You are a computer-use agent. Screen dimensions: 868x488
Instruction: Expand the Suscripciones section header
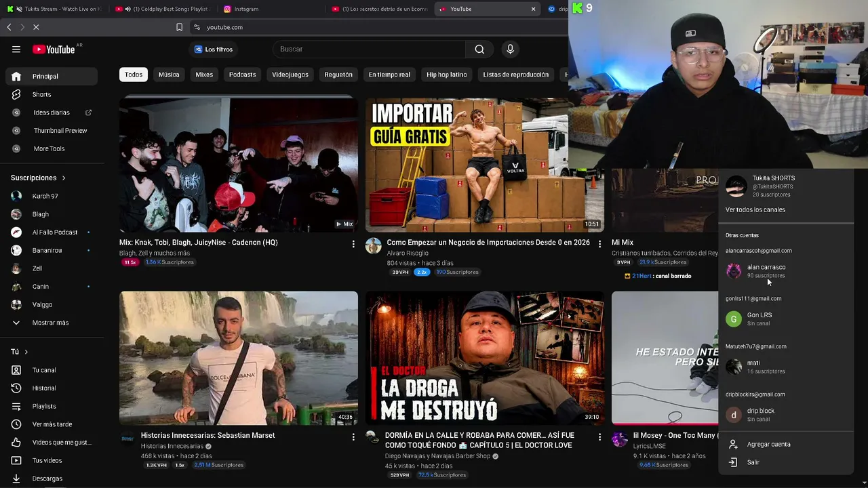[38, 178]
